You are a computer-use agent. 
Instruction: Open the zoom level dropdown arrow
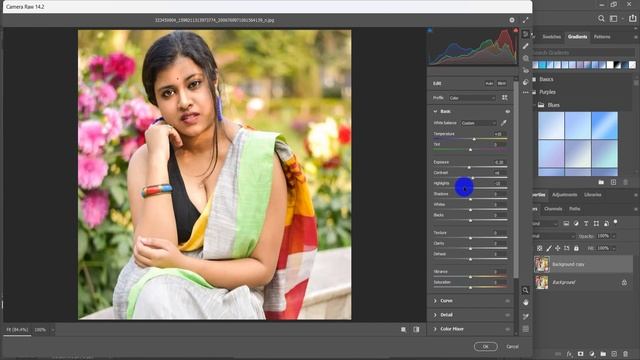click(52, 330)
